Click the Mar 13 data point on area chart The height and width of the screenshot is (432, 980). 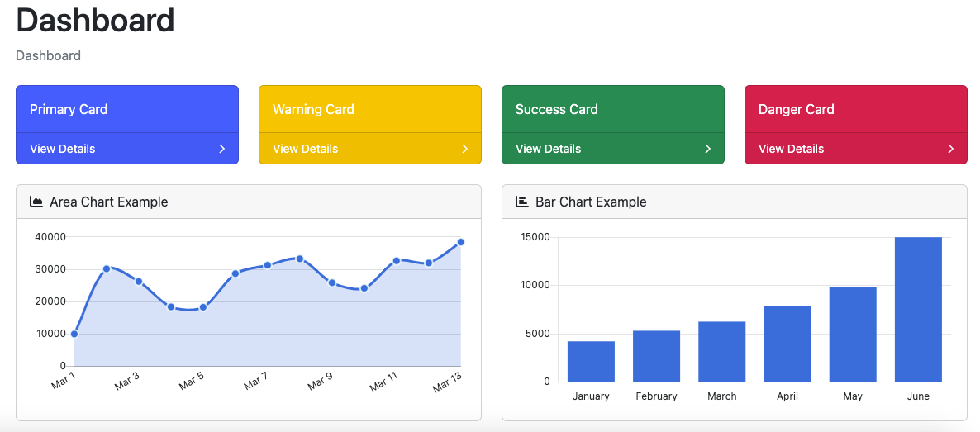[x=460, y=242]
